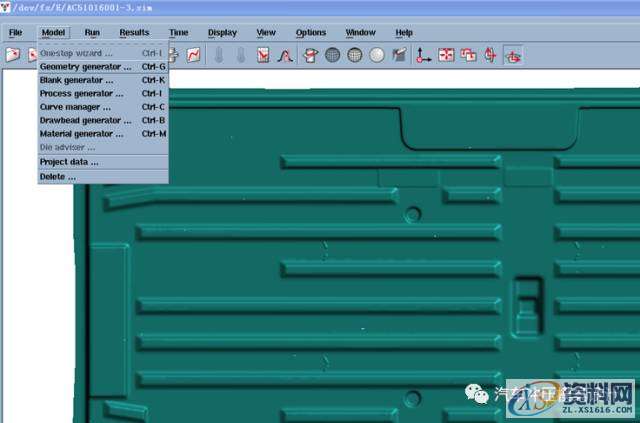Pick Material generator menu item

click(82, 133)
